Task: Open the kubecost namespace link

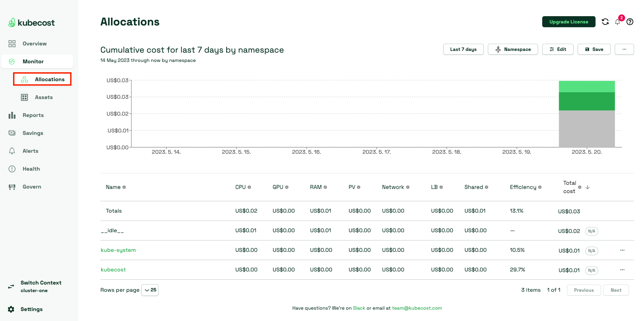Action: tap(113, 270)
